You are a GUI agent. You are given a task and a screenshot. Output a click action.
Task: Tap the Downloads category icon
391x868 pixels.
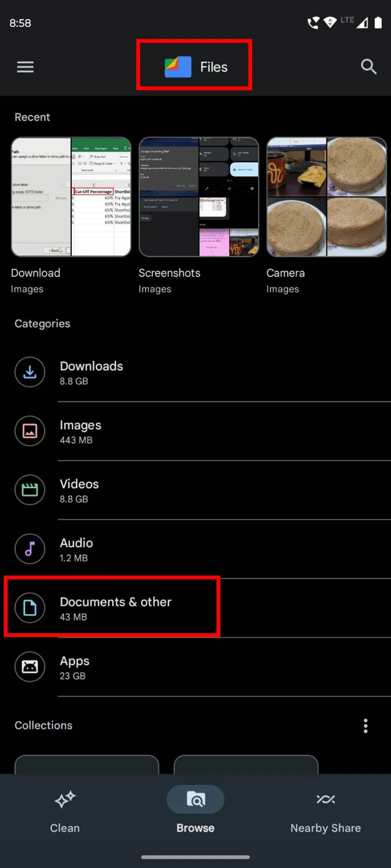coord(30,372)
